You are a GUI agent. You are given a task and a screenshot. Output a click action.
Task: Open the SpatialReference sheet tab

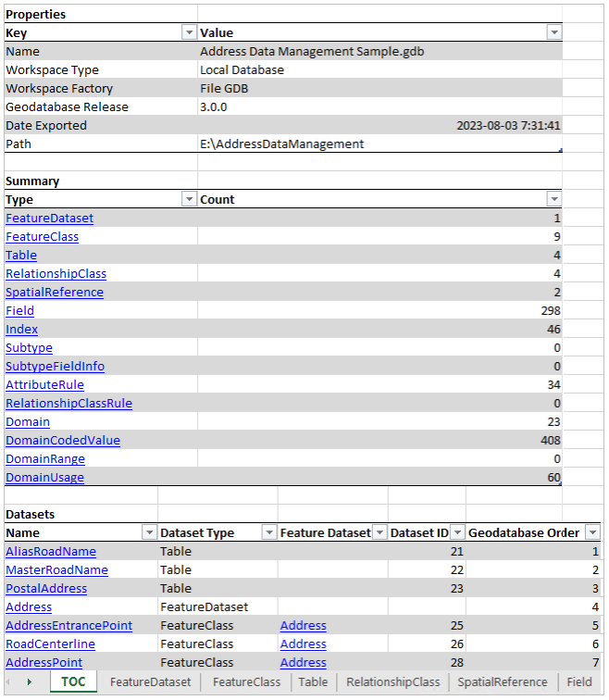[x=503, y=682]
